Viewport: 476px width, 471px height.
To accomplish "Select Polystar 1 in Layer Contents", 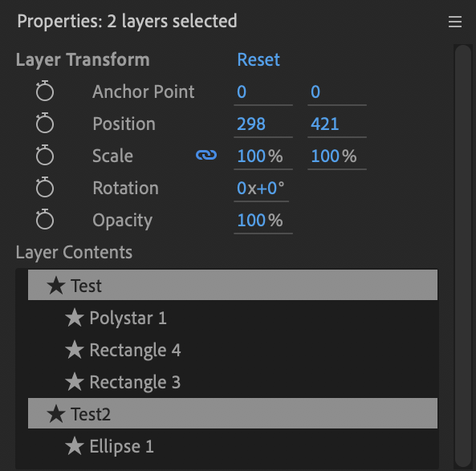I will pyautogui.click(x=233, y=318).
